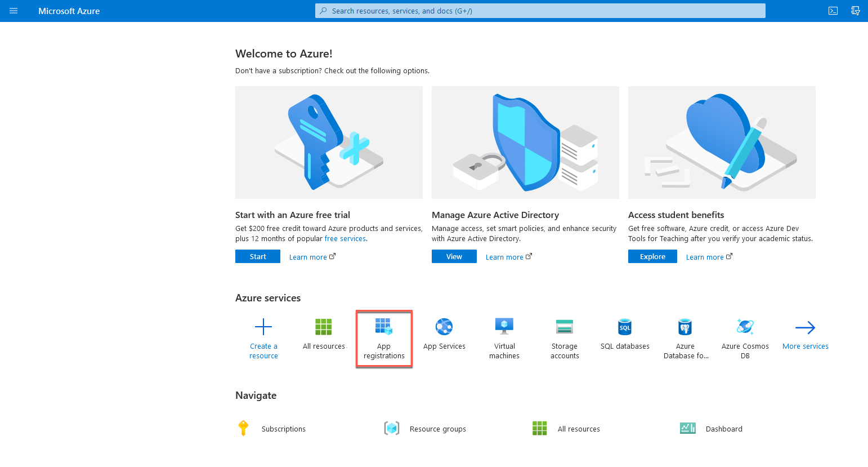
Task: Open the Virtual machines service
Action: point(504,338)
